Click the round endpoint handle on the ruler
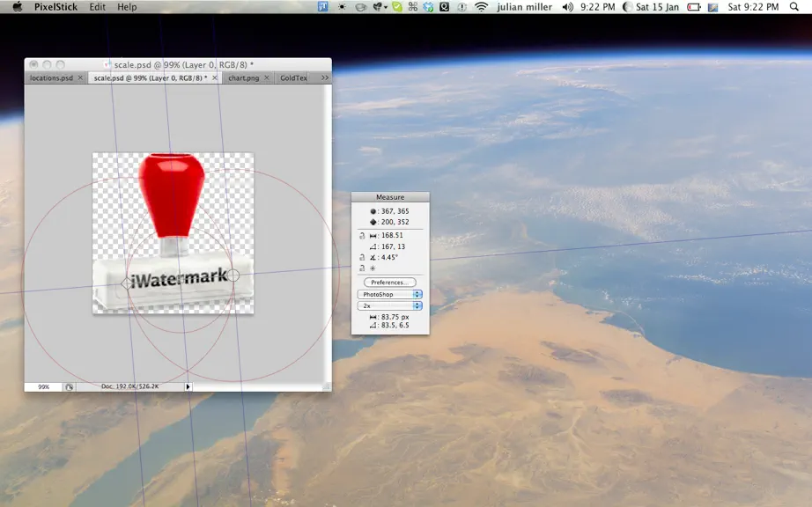 pos(233,276)
